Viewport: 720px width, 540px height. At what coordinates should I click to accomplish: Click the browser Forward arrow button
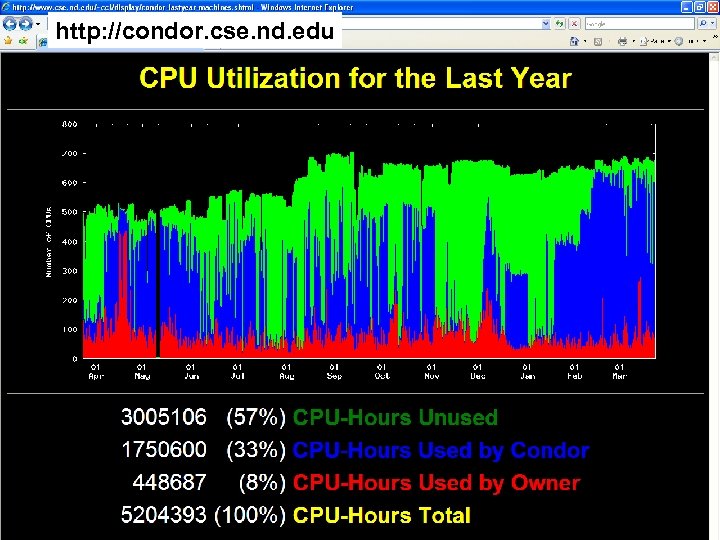(26, 23)
